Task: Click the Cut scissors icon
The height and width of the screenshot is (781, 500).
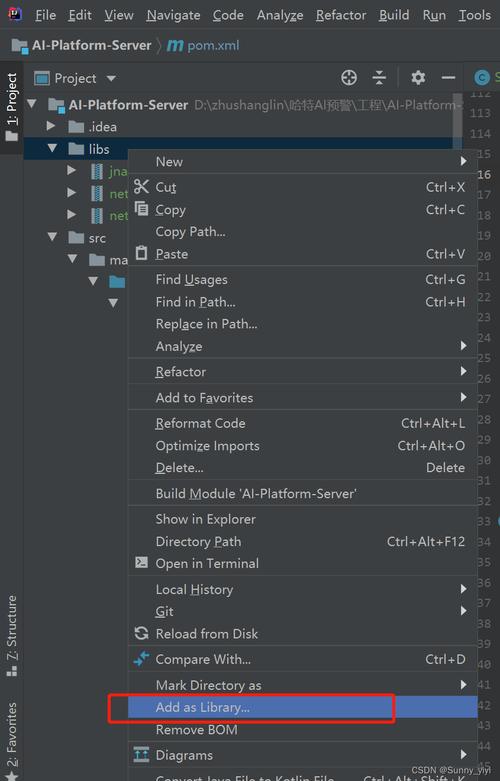Action: tap(141, 187)
